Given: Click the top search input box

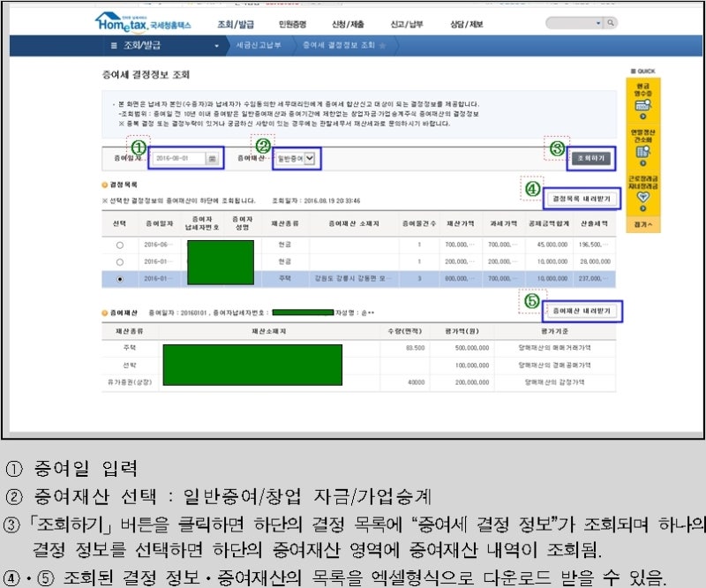Looking at the screenshot, I should pos(570,23).
